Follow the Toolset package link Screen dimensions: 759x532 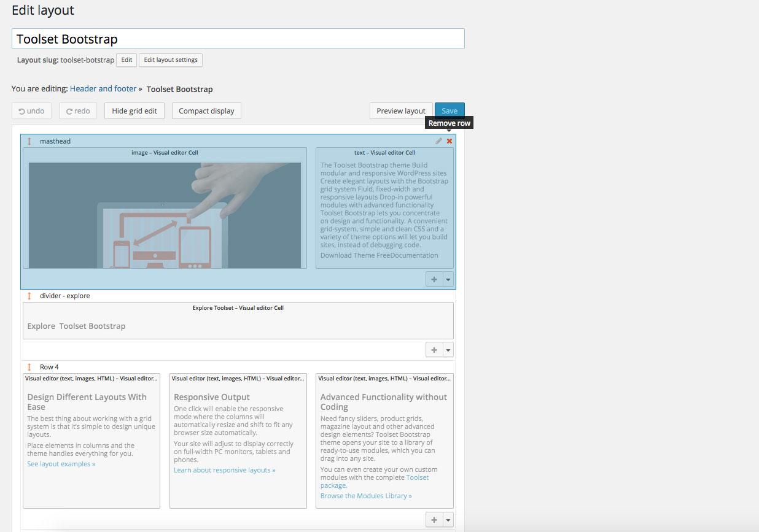point(375,481)
